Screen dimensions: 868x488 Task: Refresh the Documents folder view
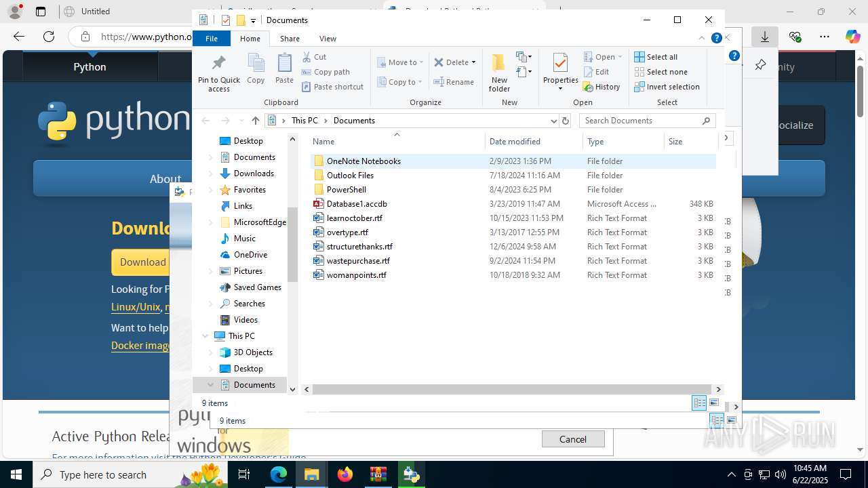click(566, 121)
